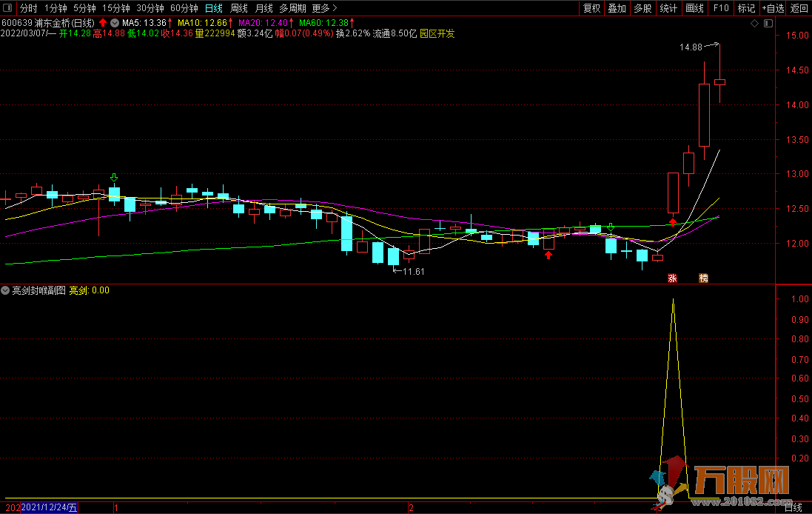Screen dimensions: 812x514
Task: Toggle the side panel icon at top-left
Action: click(7, 7)
